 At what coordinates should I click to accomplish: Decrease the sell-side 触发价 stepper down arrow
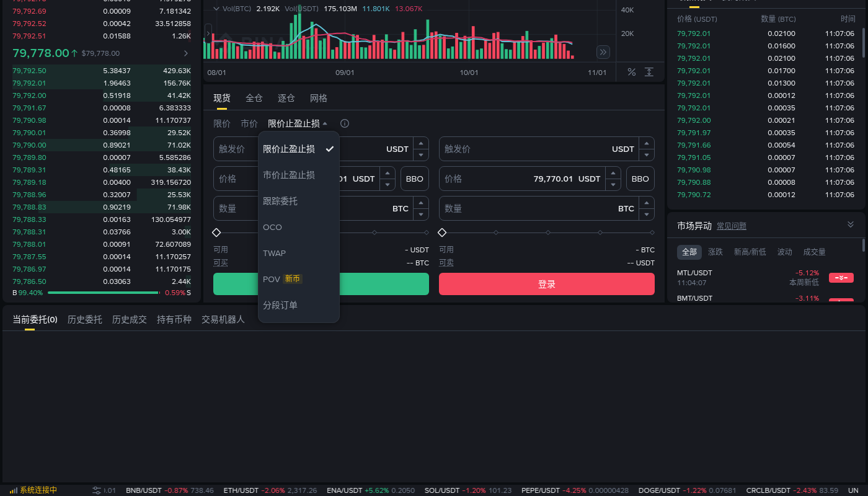click(x=647, y=155)
